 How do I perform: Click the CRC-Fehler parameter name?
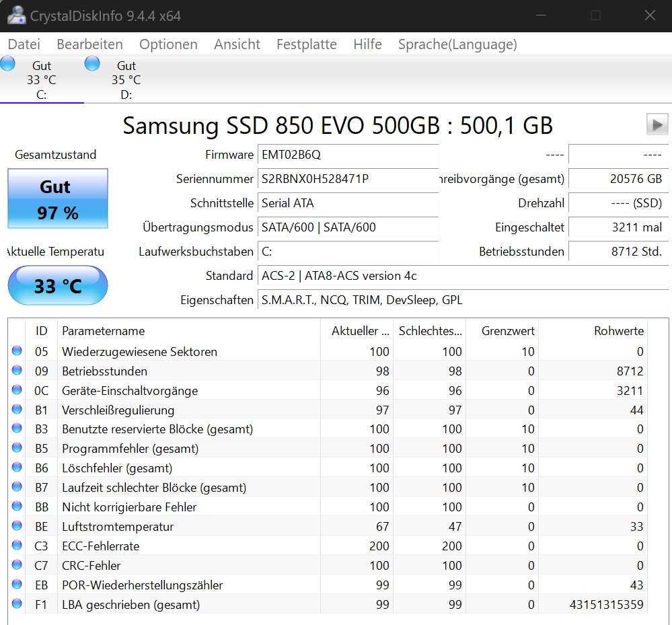91,565
